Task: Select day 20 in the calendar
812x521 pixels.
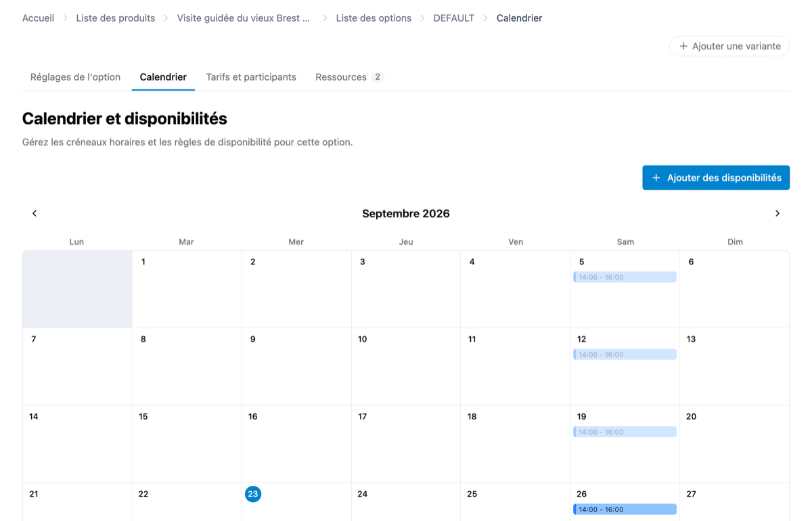Action: tap(692, 417)
